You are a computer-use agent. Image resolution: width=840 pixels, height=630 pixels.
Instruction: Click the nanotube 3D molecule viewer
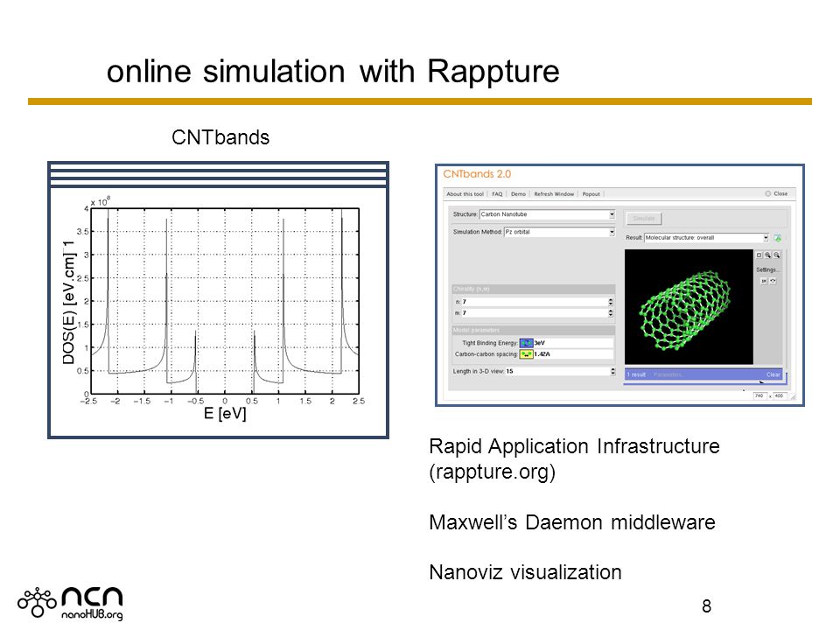coord(689,306)
